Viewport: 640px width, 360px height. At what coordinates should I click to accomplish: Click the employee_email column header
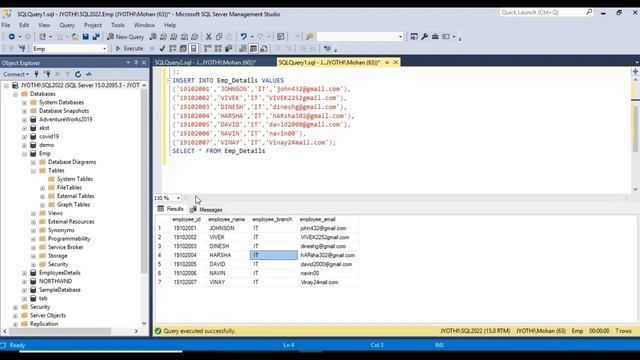click(329, 220)
